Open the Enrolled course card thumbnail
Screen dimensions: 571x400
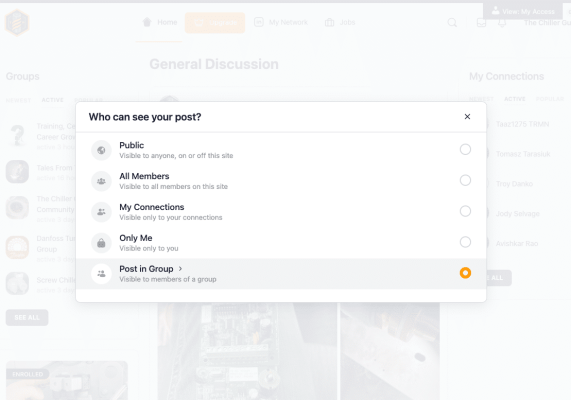[x=67, y=380]
